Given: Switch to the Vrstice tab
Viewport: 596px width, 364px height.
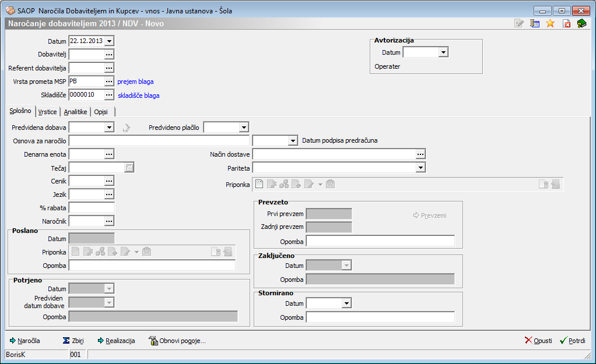Looking at the screenshot, I should pyautogui.click(x=47, y=112).
